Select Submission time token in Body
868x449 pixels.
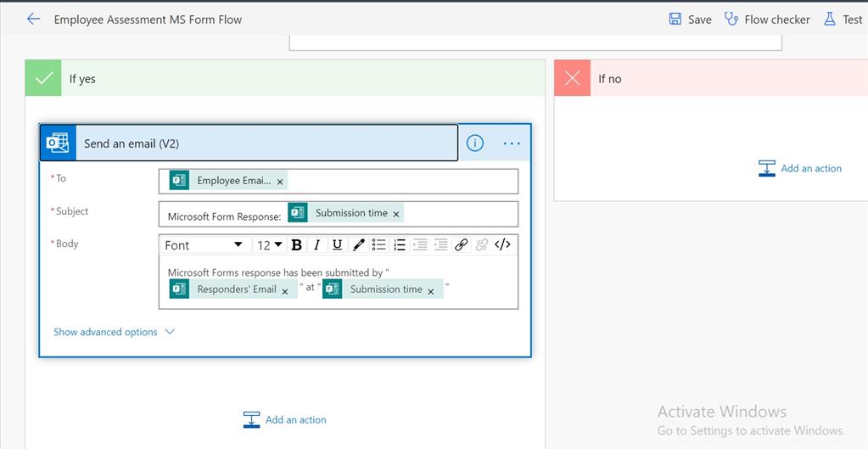coord(383,289)
